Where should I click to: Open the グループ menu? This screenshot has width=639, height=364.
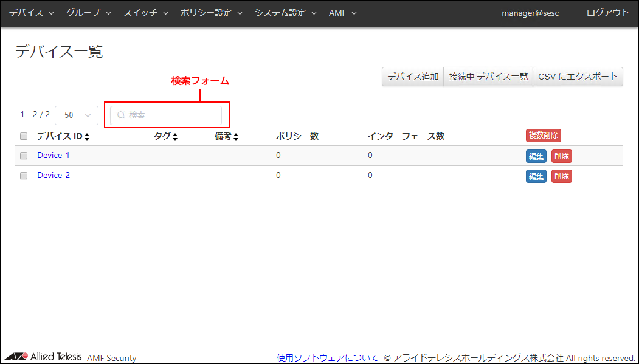88,13
